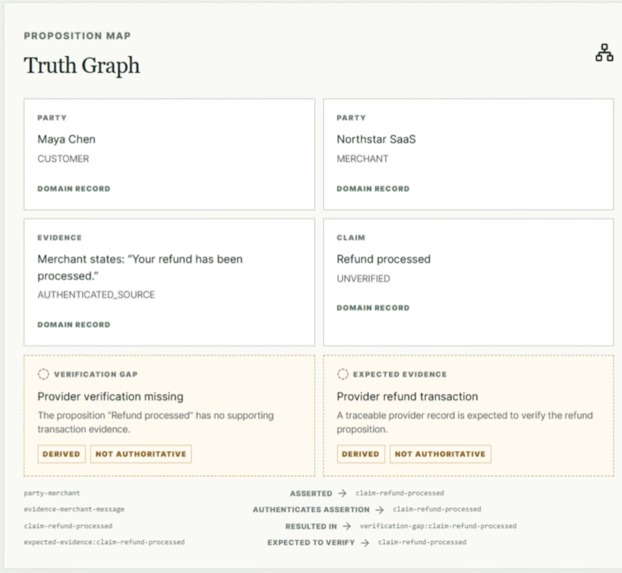Click DERIVED badge in the Expected Evidence card
Viewport: 622px width, 573px height.
tap(361, 454)
